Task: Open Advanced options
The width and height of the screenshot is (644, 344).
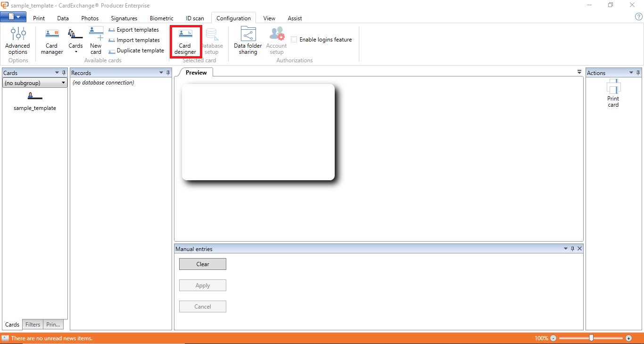Action: (x=18, y=41)
